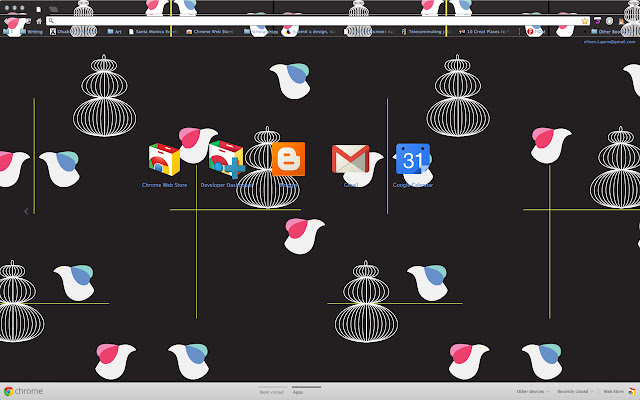This screenshot has height=400, width=640.
Task: Open the FIDM bookmark
Action: [x=536, y=31]
